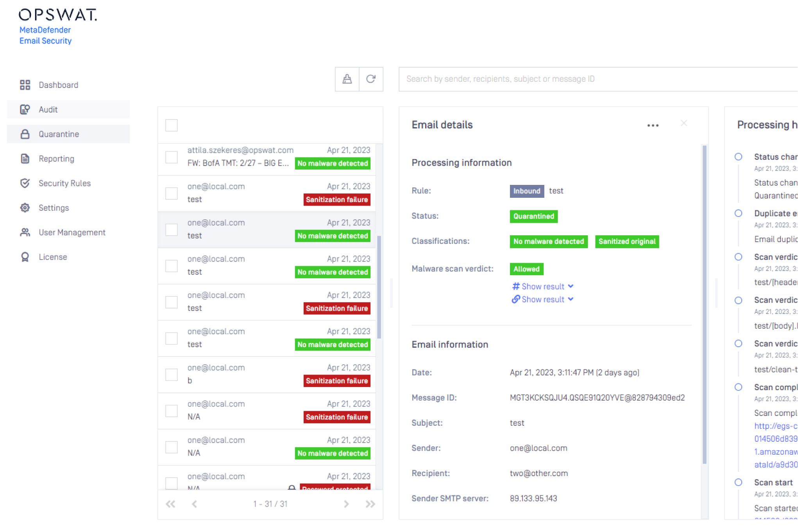
Task: Click the refresh icon beside search
Action: coord(370,79)
